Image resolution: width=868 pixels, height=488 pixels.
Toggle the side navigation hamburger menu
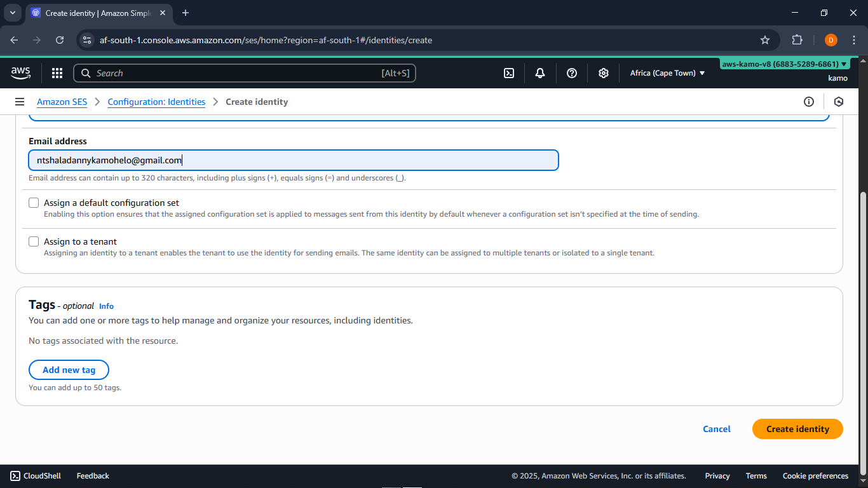[20, 102]
